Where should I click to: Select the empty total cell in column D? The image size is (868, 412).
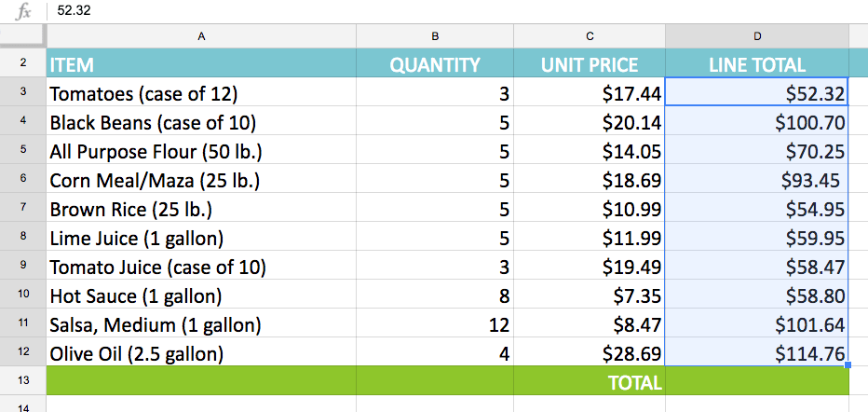pos(756,382)
